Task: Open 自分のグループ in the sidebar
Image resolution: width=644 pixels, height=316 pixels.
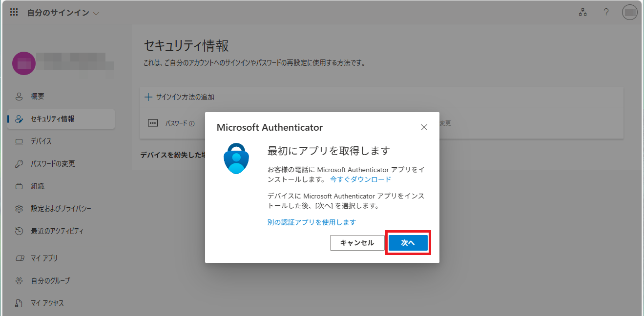Action: (50, 281)
